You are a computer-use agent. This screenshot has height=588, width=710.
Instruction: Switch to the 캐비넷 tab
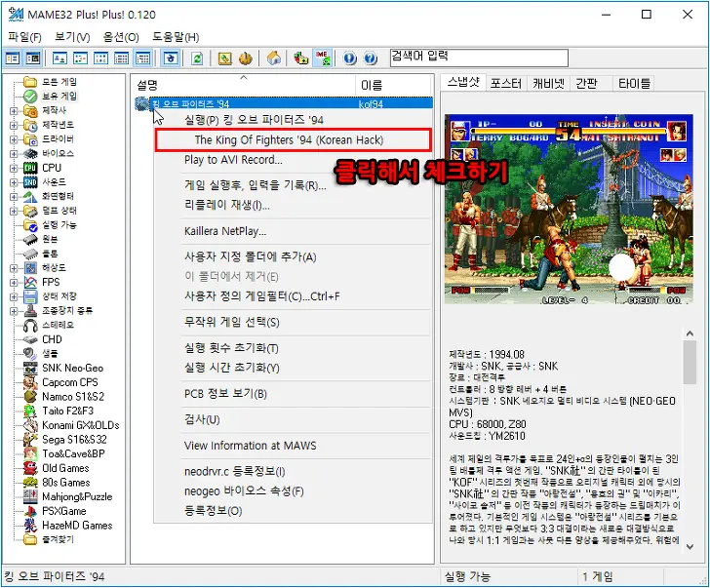pos(548,83)
